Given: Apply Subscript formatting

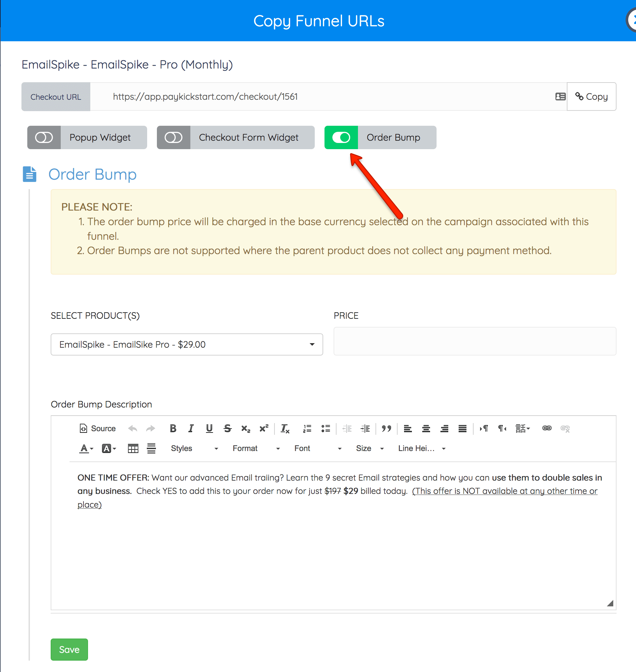Looking at the screenshot, I should click(246, 428).
